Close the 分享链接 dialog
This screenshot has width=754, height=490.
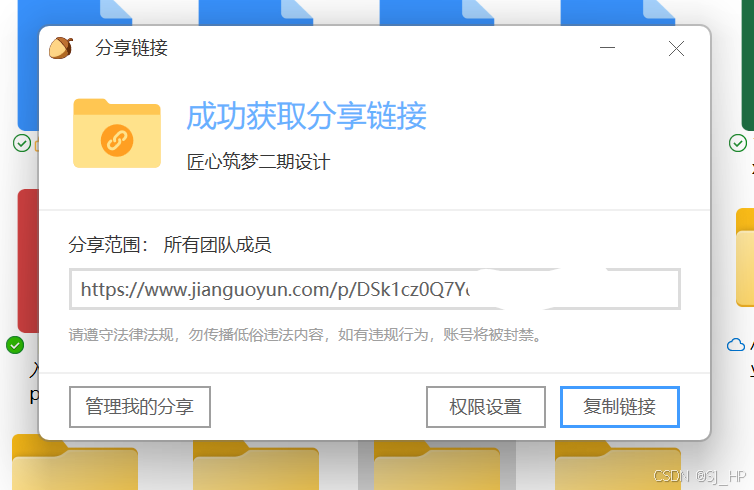pyautogui.click(x=676, y=48)
